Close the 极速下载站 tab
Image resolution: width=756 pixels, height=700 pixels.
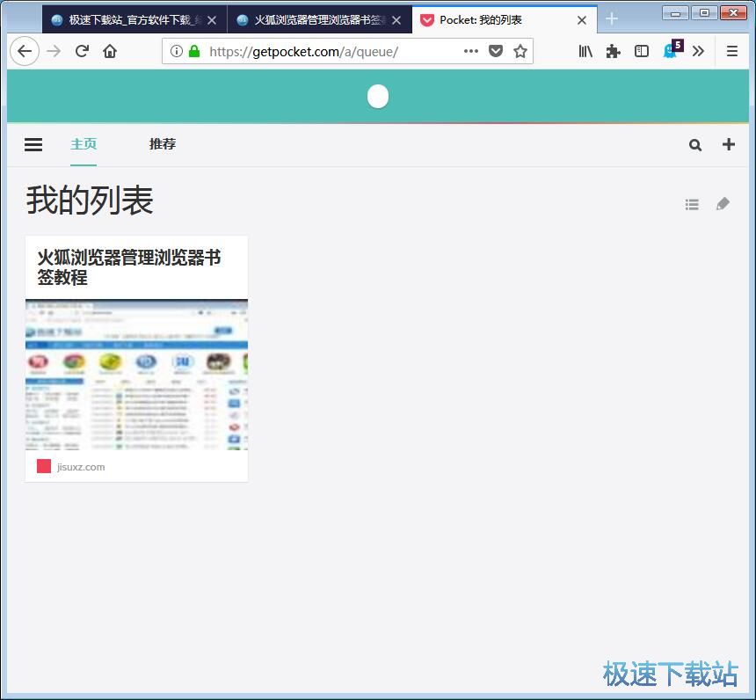212,20
